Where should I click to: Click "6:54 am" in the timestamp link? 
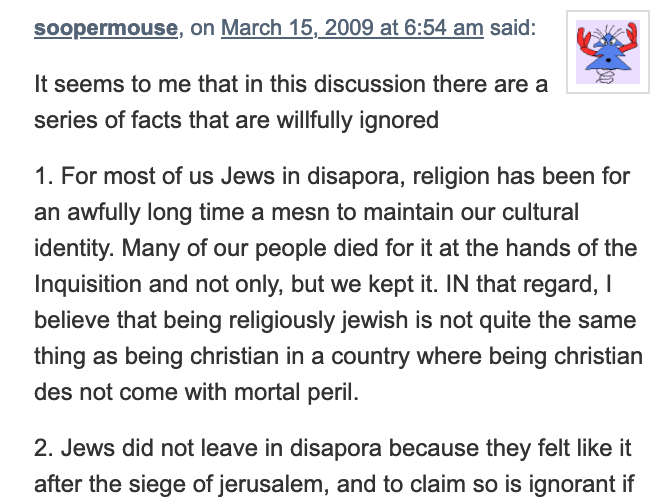pyautogui.click(x=444, y=28)
